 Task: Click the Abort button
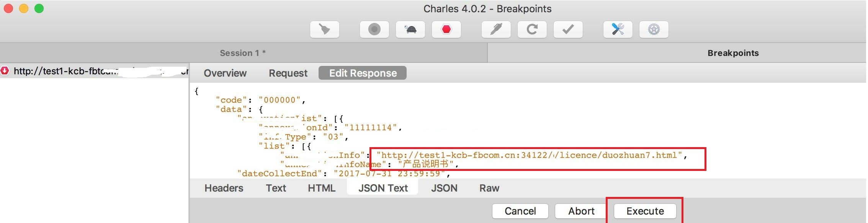coord(581,211)
